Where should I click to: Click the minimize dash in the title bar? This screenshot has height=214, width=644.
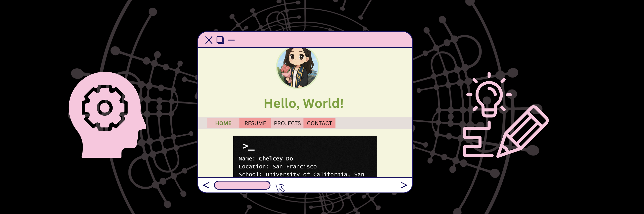[x=231, y=40]
